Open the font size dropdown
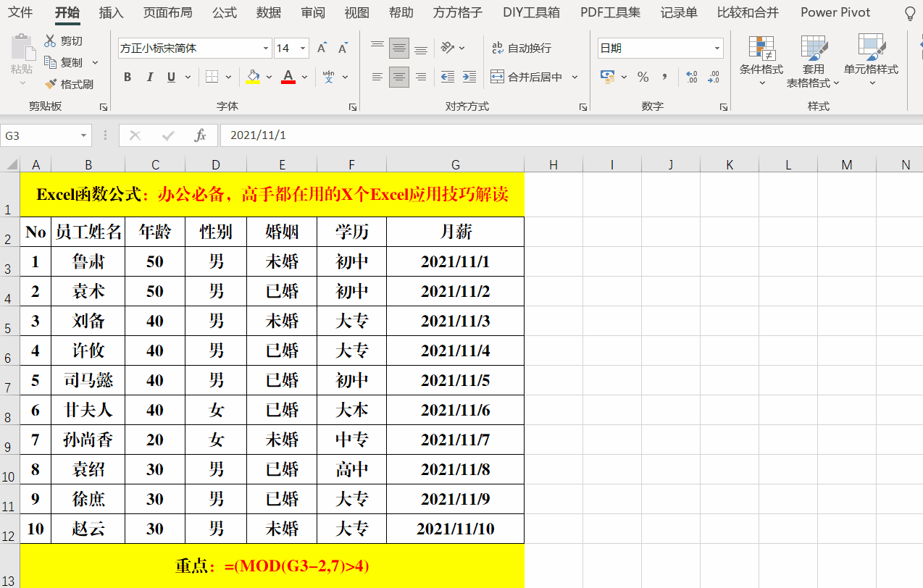The height and width of the screenshot is (588, 923). click(302, 49)
